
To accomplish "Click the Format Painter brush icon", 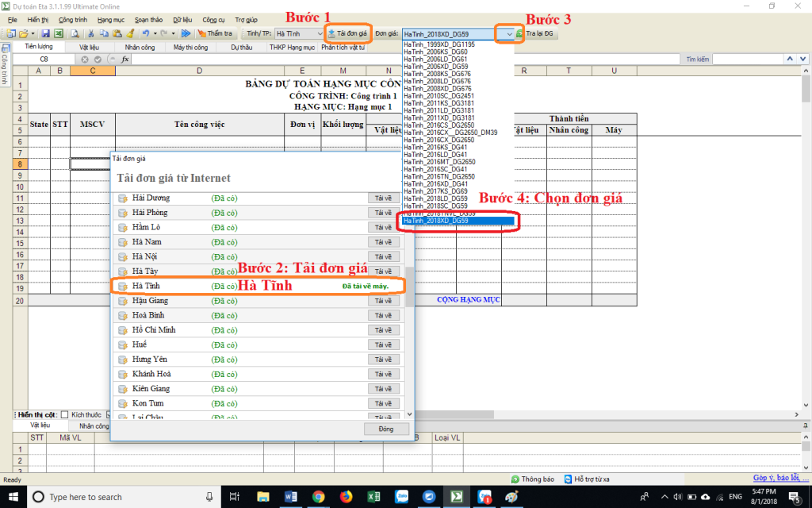I will pyautogui.click(x=129, y=34).
